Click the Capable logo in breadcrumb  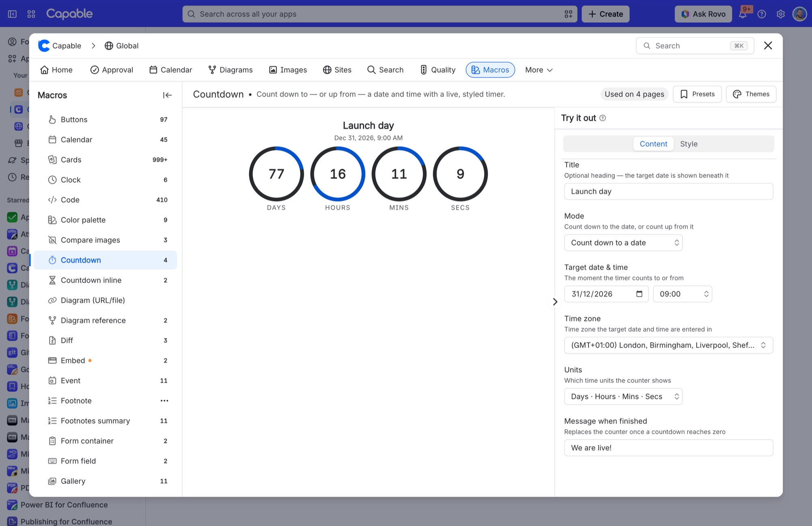coord(44,46)
